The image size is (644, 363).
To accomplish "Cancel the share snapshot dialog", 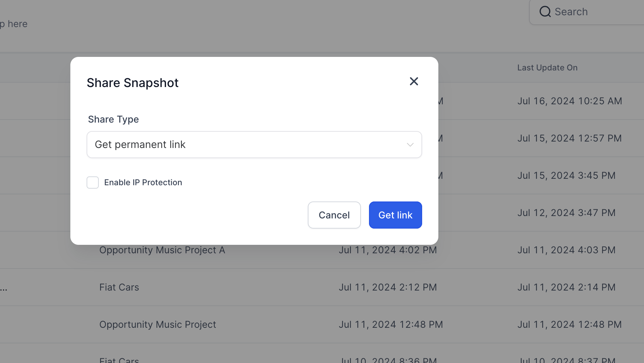I will click(x=334, y=215).
